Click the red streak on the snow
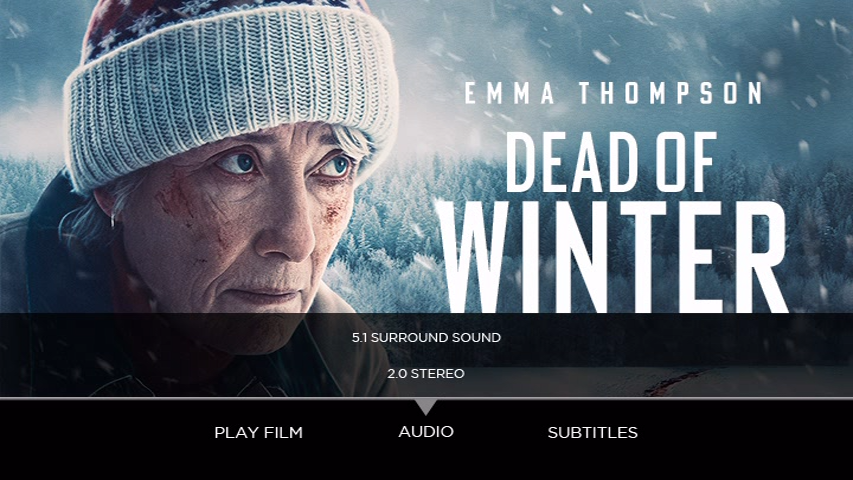 click(x=672, y=384)
